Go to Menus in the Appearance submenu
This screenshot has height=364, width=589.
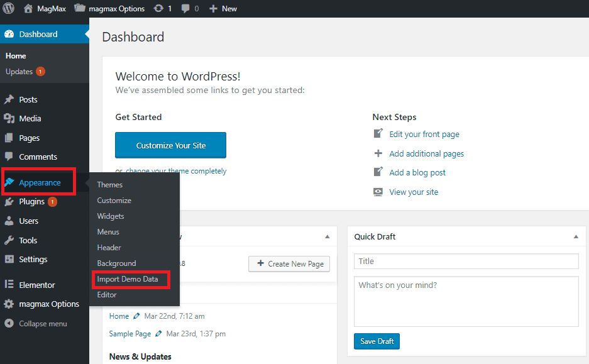(x=108, y=232)
